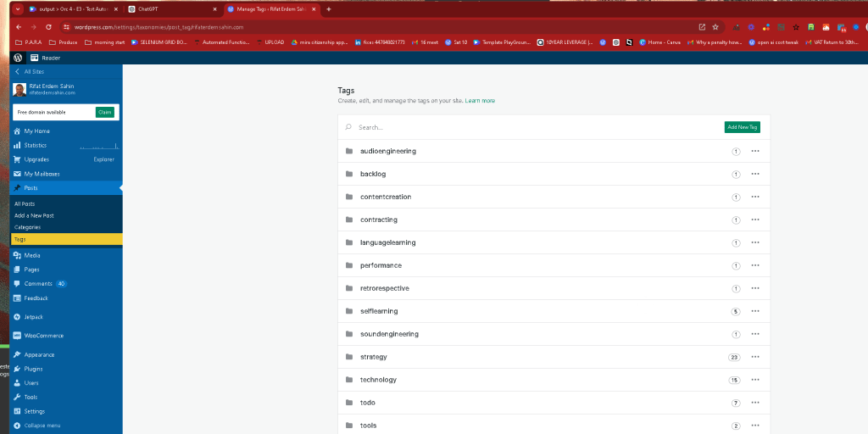Select the Tags submenu item
Image resolution: width=868 pixels, height=434 pixels.
(66, 239)
